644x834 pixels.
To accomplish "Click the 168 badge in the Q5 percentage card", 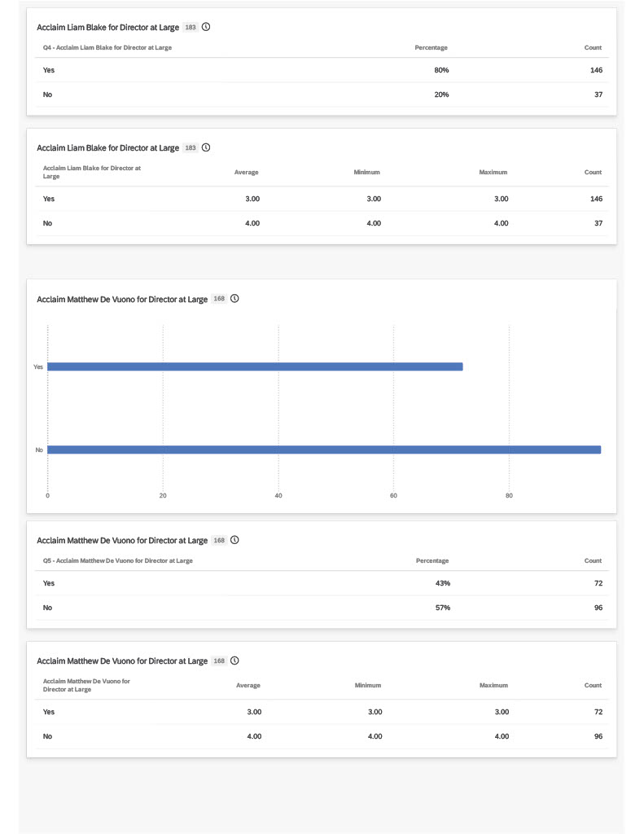I will [219, 541].
